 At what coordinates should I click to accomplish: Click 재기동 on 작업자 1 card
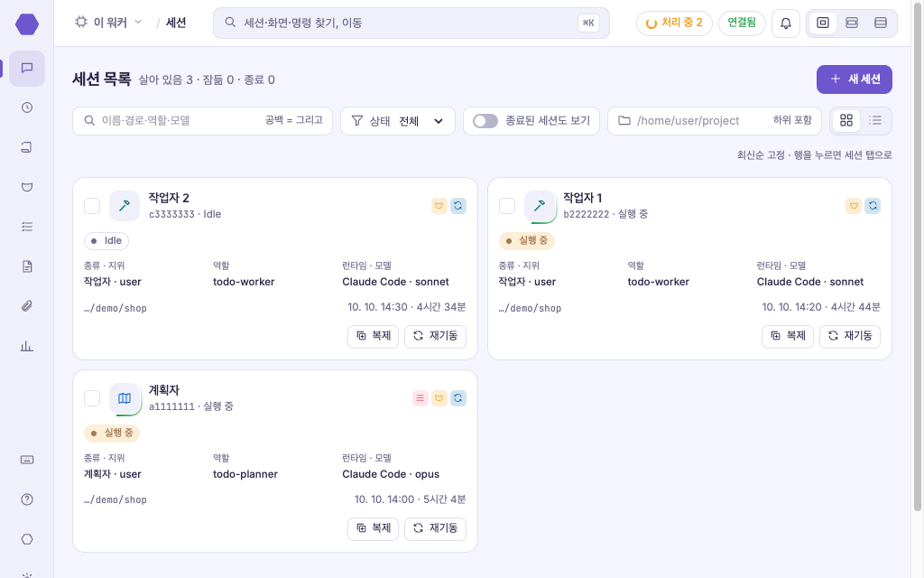[850, 336]
